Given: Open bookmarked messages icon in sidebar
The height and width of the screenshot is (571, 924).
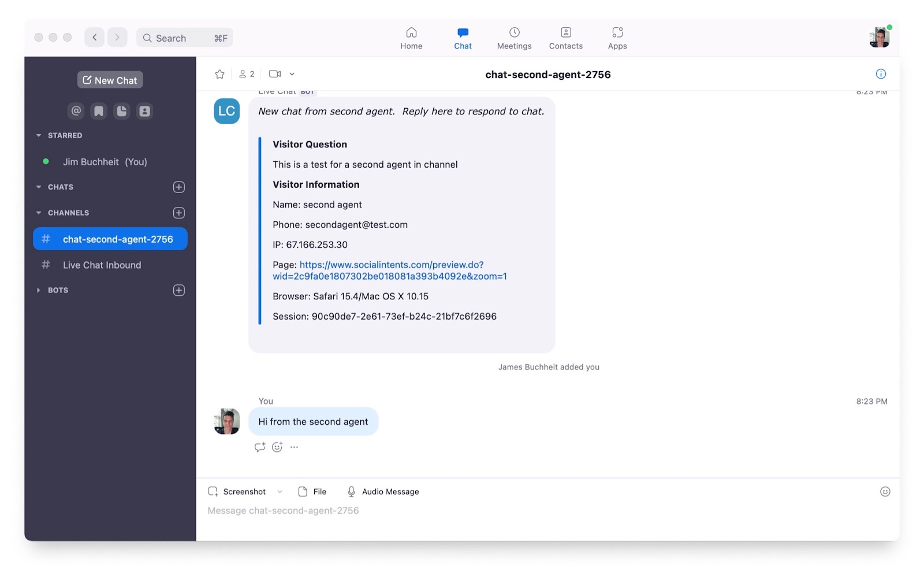Looking at the screenshot, I should 99,111.
